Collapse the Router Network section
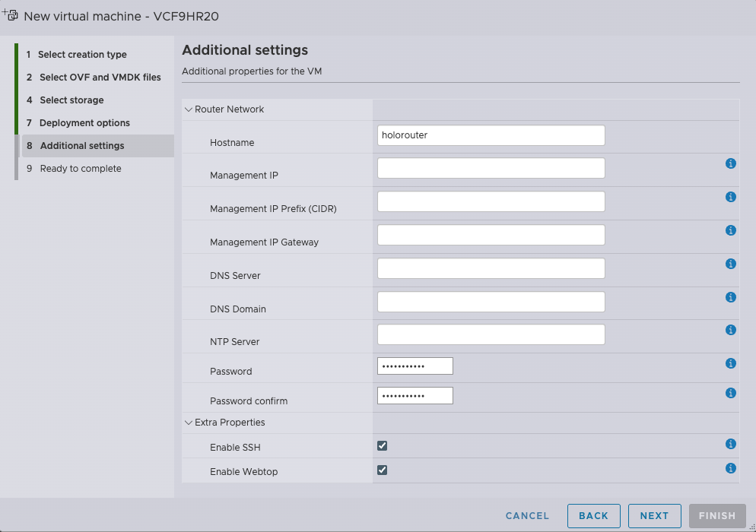 189,109
